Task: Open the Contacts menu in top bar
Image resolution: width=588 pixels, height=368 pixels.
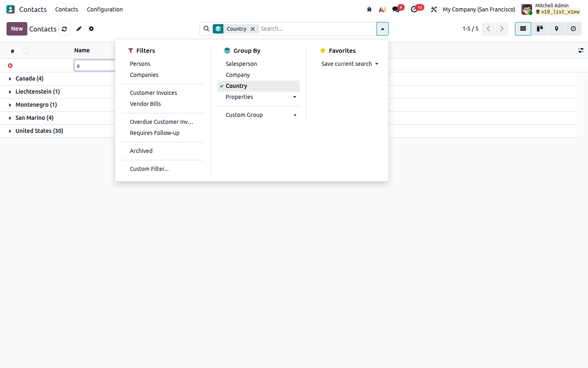Action: 67,9
